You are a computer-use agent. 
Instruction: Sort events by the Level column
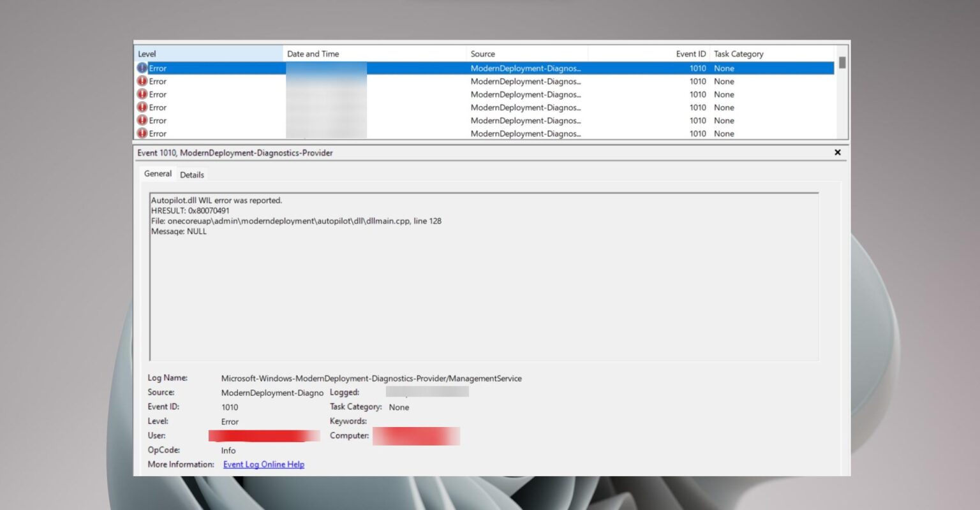209,54
